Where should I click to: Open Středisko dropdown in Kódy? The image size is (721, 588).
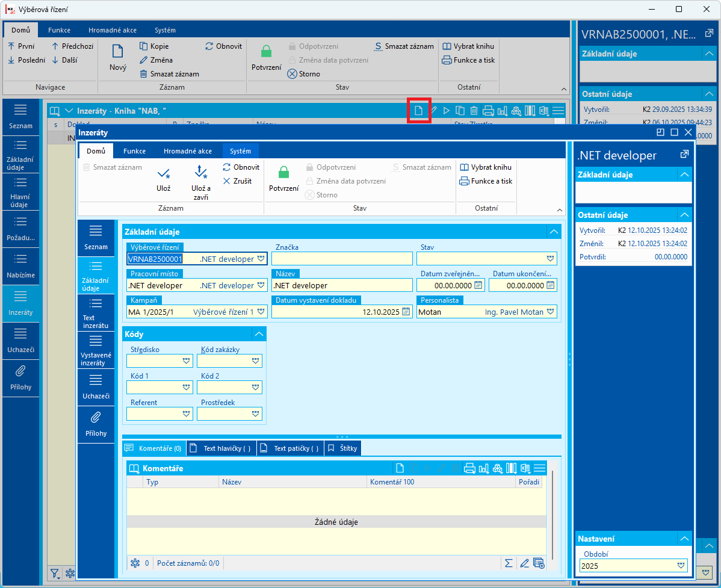coord(186,361)
